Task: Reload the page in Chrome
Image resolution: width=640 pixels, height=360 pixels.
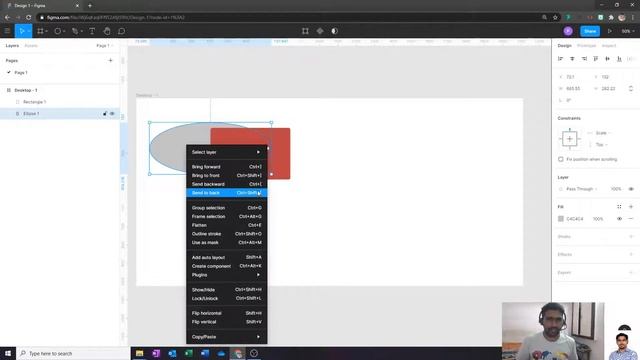Action: click(28, 17)
